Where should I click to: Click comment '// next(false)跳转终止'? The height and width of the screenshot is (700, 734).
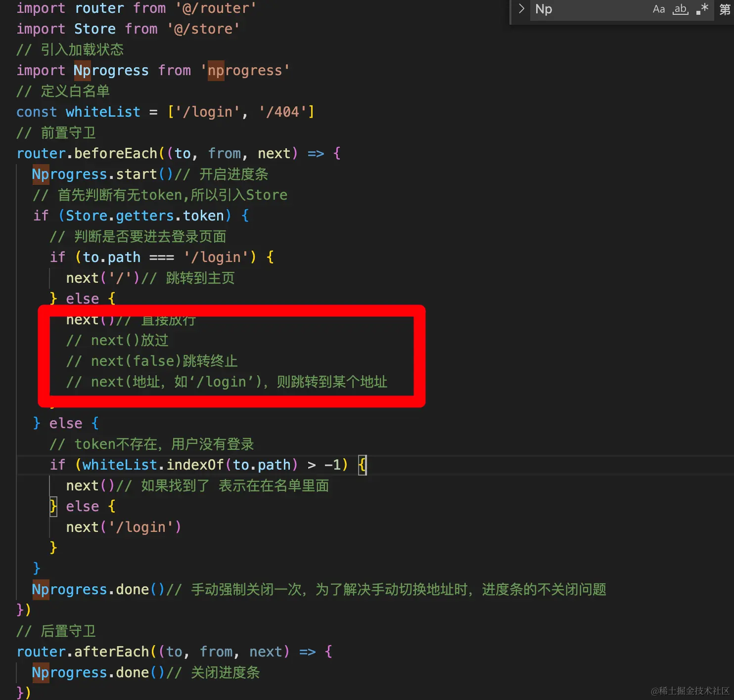[x=152, y=361]
